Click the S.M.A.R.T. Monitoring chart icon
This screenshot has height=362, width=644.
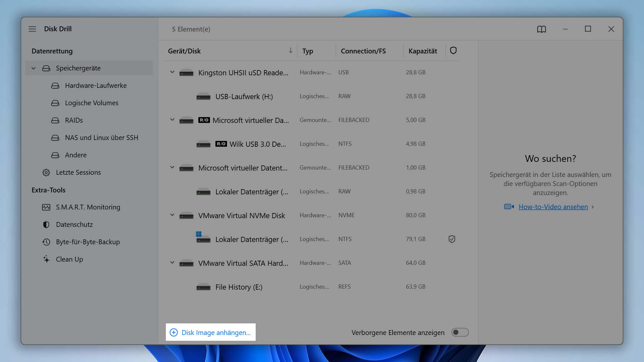tap(46, 207)
